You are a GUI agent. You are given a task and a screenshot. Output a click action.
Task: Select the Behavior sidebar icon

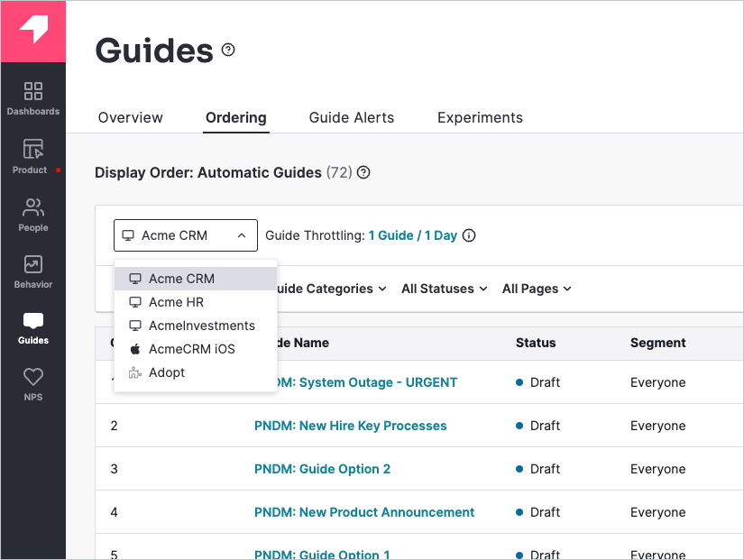[x=32, y=271]
